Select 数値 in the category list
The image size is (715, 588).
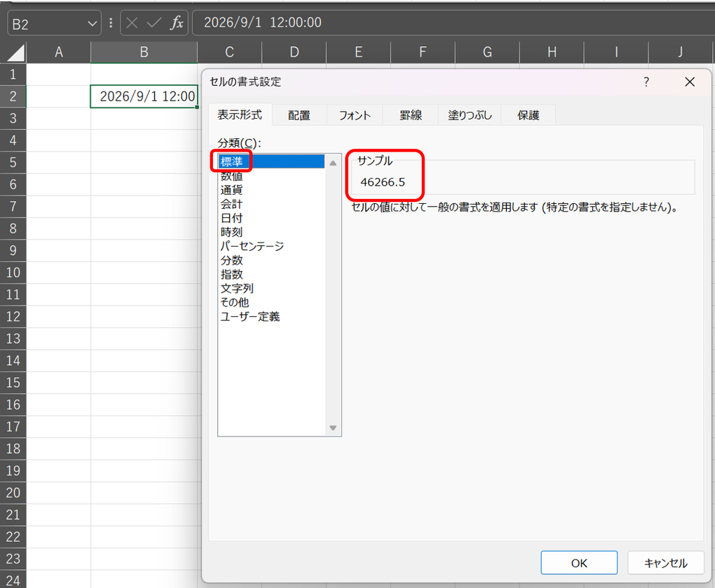272,175
